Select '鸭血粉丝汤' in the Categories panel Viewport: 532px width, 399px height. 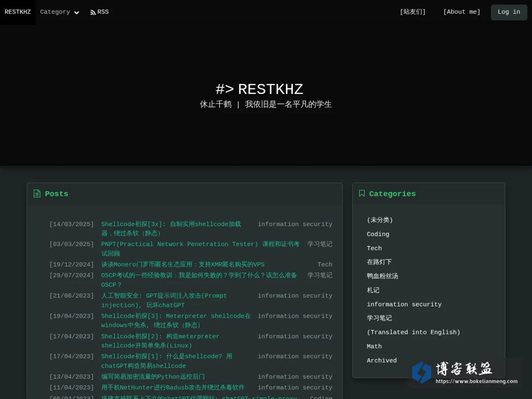[x=383, y=276]
